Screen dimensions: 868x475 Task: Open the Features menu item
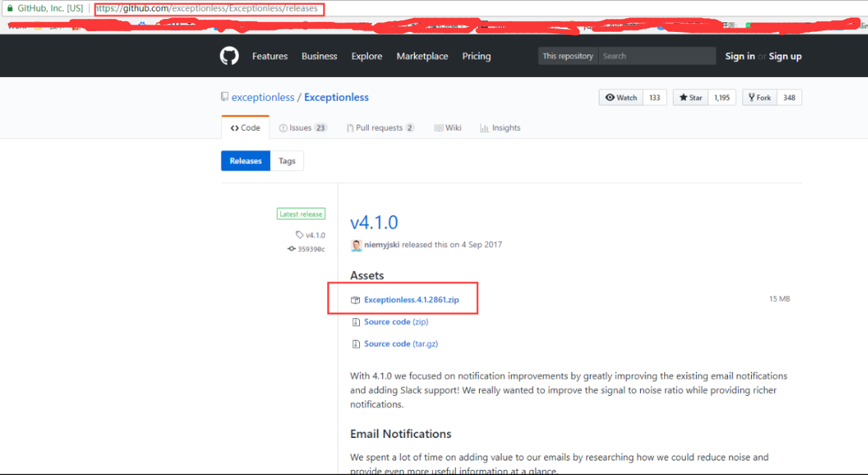tap(269, 56)
